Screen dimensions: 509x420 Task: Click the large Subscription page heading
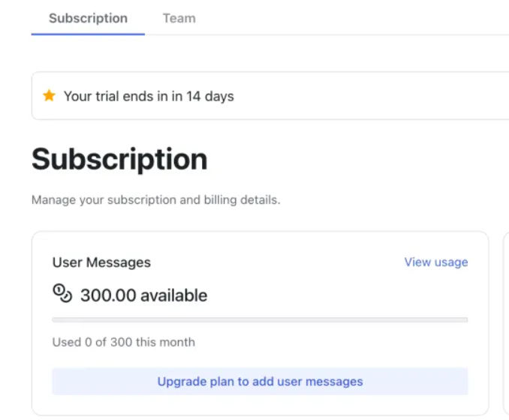point(119,159)
